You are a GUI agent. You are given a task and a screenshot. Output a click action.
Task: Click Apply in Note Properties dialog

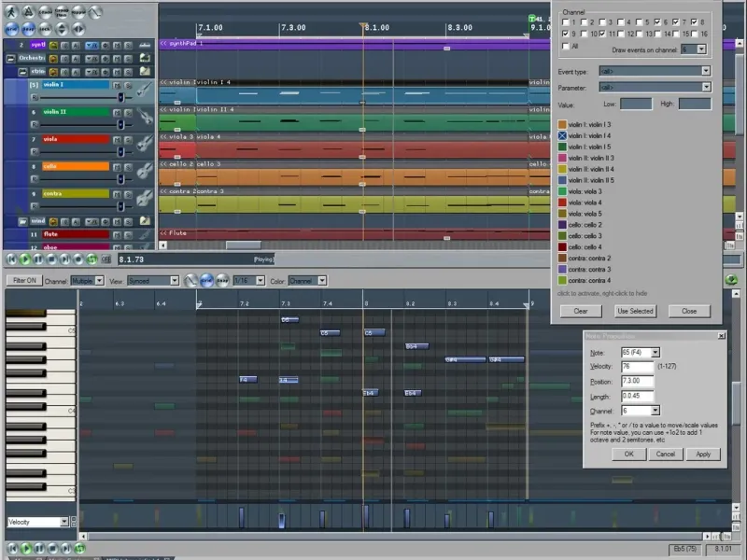click(x=703, y=454)
